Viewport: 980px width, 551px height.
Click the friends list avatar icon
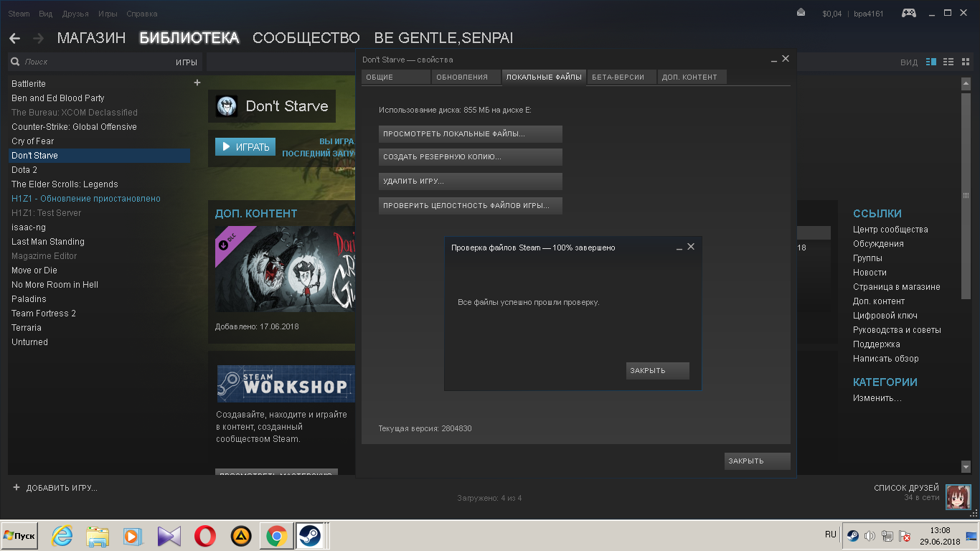tap(958, 496)
